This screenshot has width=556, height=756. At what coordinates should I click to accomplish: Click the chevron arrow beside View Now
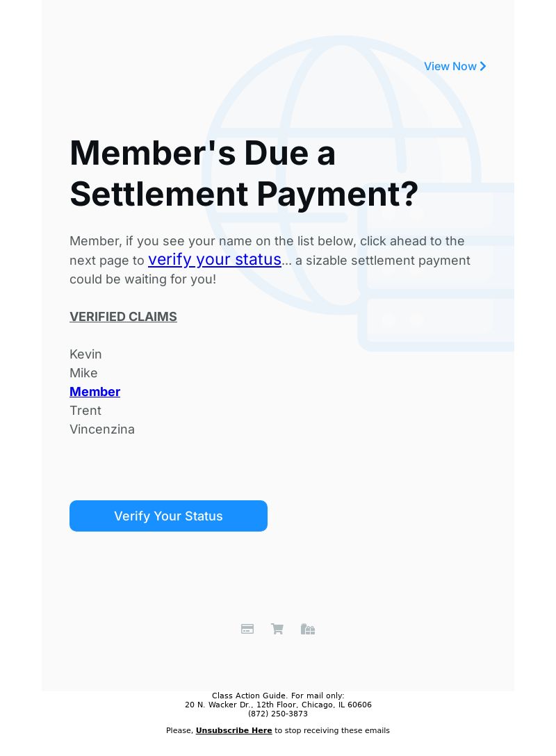pyautogui.click(x=483, y=66)
